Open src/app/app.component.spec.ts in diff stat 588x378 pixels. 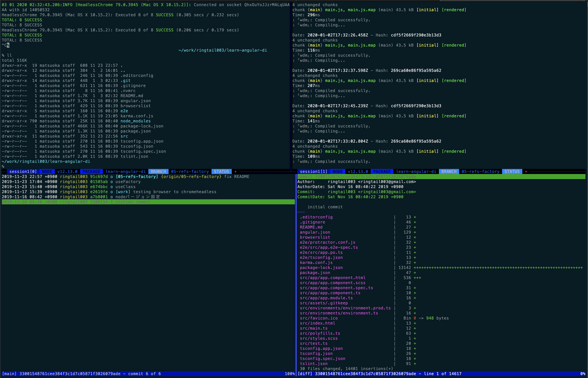pyautogui.click(x=336, y=288)
